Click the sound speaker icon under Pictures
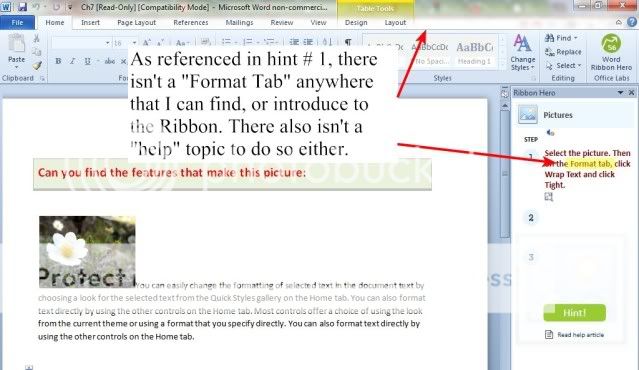Screen dimensions: 639x370 (550, 132)
